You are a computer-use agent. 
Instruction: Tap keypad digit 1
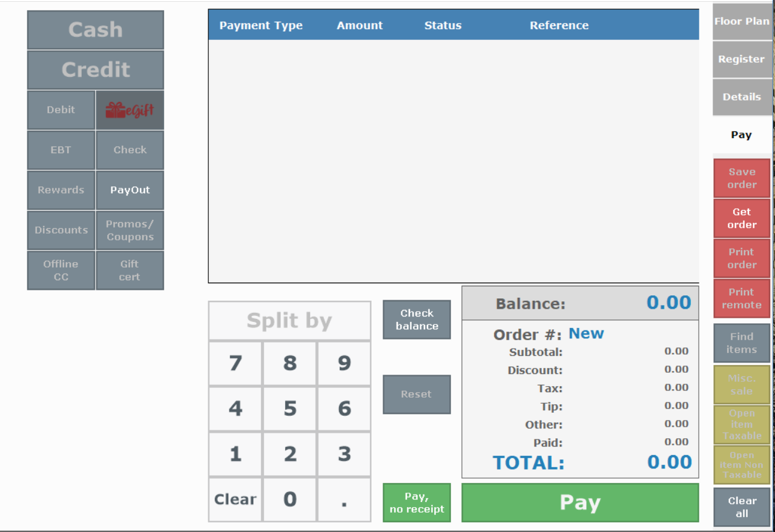(236, 454)
